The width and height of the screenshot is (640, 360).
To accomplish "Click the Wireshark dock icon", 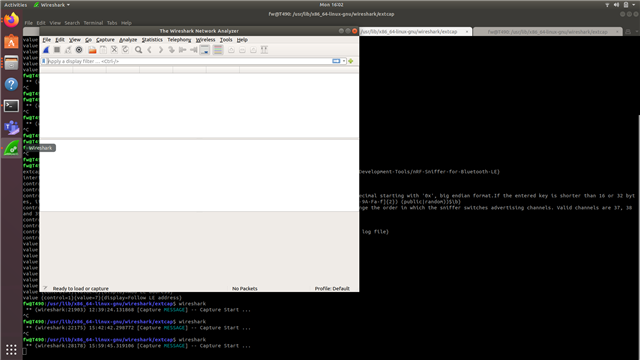I will (x=11, y=148).
